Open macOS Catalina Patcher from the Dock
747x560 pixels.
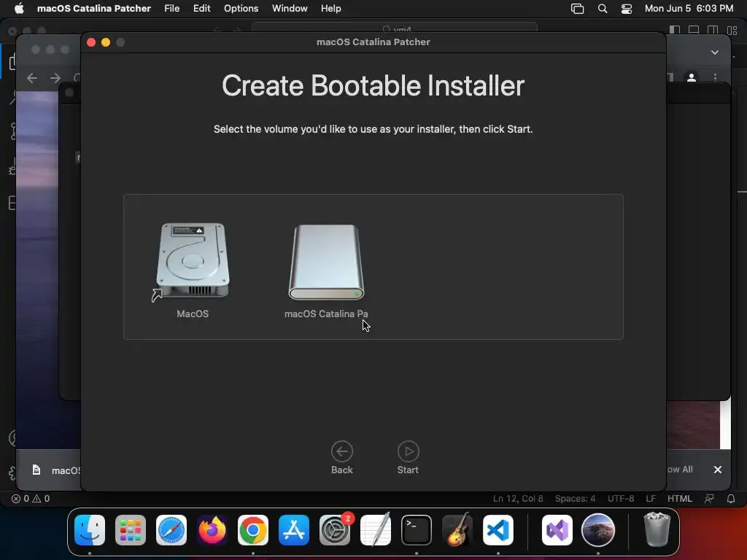598,530
